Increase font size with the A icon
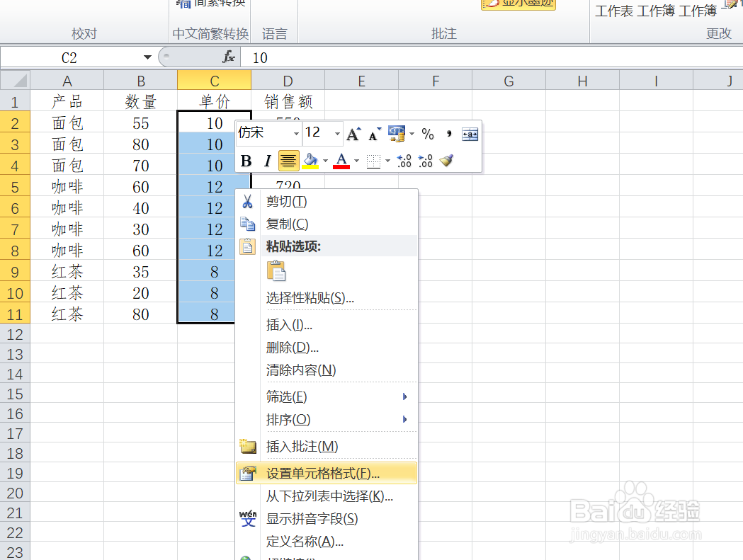Viewport: 743px width, 560px height. tap(353, 132)
